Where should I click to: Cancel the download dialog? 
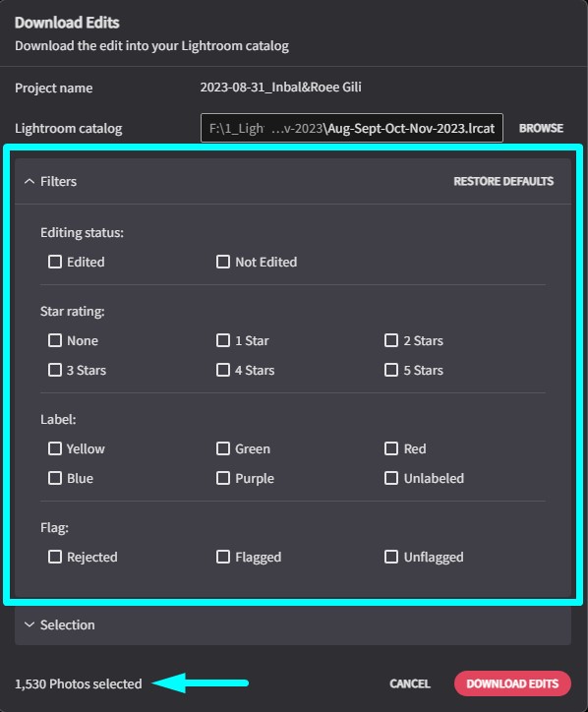click(x=410, y=683)
